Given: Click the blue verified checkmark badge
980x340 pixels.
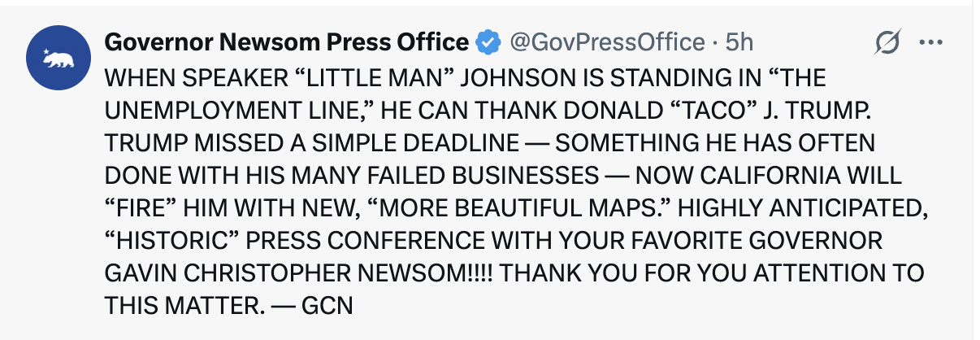Looking at the screenshot, I should pyautogui.click(x=487, y=42).
